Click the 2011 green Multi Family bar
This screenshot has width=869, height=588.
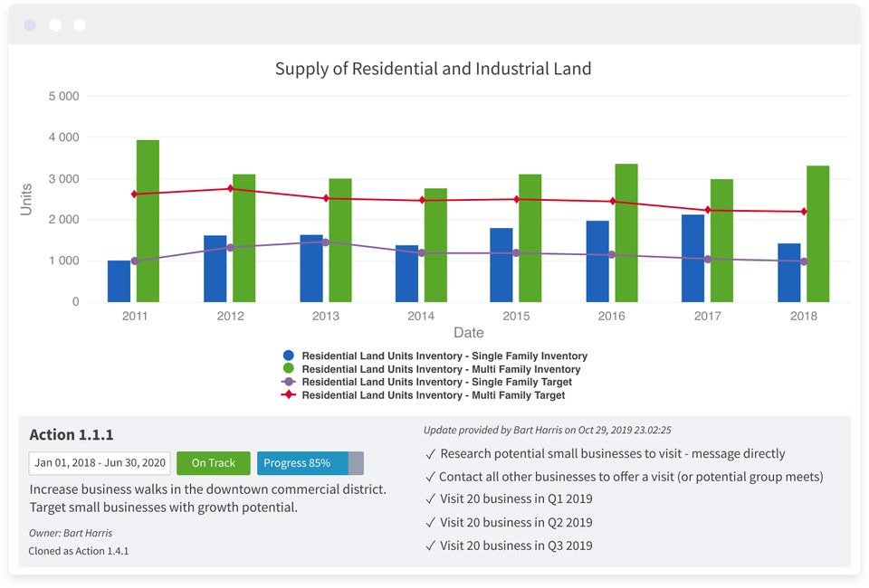[x=148, y=221]
